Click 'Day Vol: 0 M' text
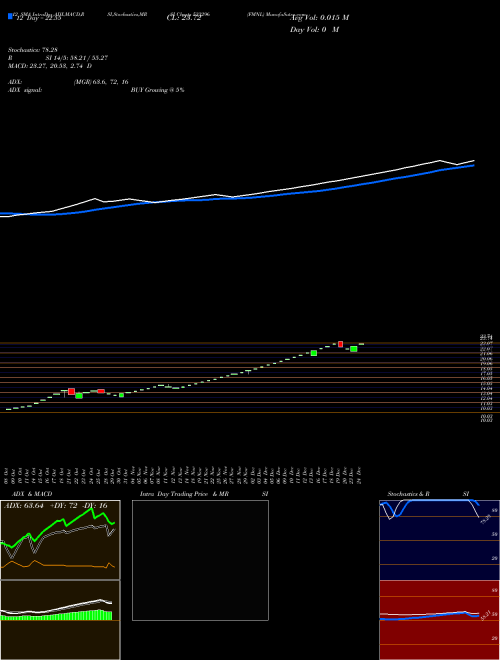500x660 pixels. pos(314,30)
